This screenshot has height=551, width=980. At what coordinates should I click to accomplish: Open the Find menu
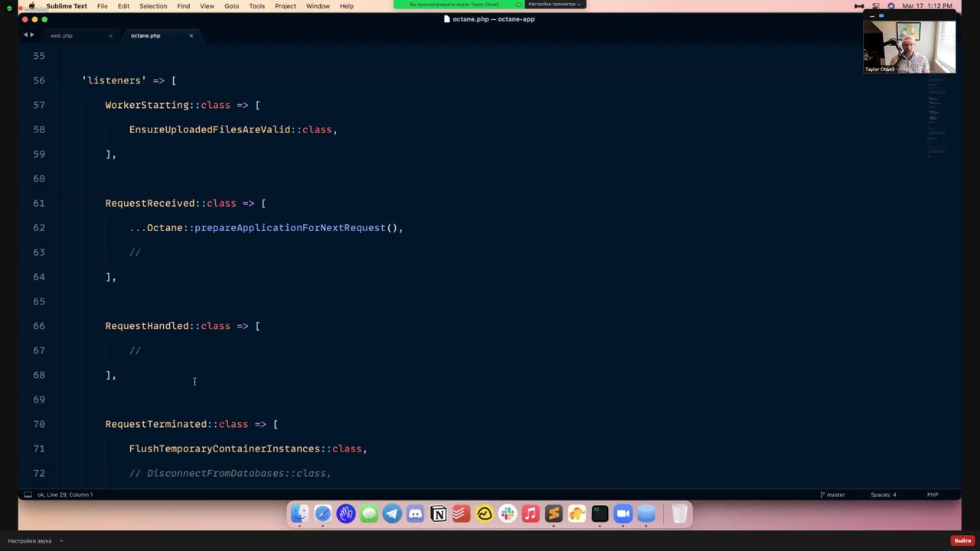[184, 6]
